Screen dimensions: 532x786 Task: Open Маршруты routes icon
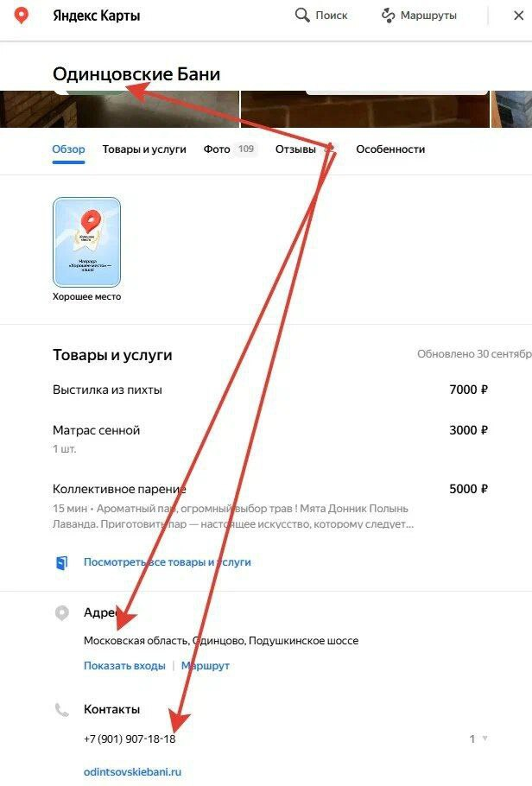[x=388, y=16]
